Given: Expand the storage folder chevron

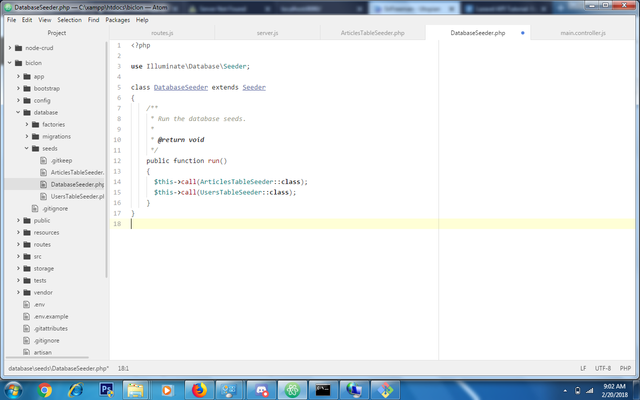Looking at the screenshot, I should click(18, 268).
